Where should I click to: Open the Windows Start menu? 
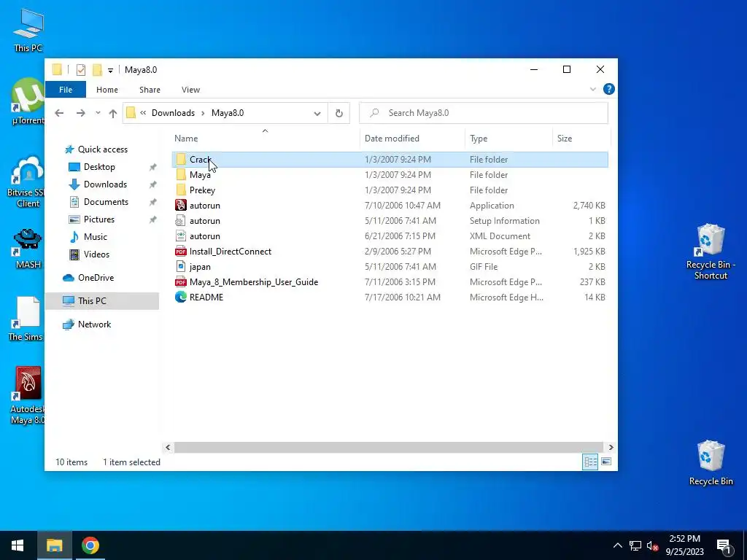click(18, 545)
